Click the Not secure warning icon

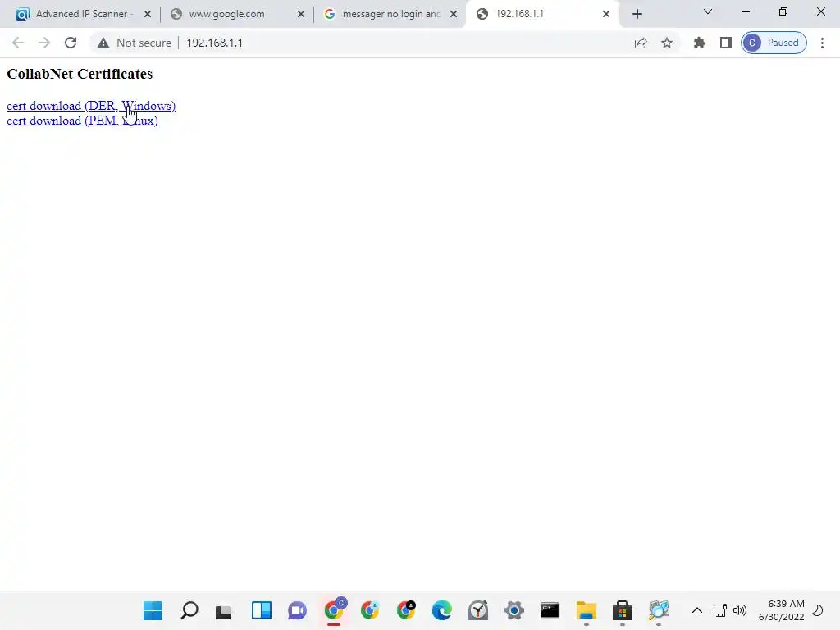103,43
